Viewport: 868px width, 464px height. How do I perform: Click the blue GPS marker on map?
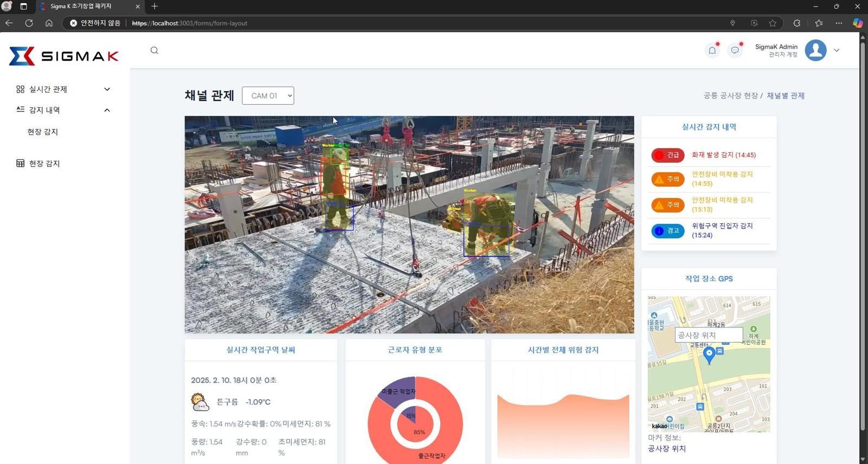[x=709, y=355]
